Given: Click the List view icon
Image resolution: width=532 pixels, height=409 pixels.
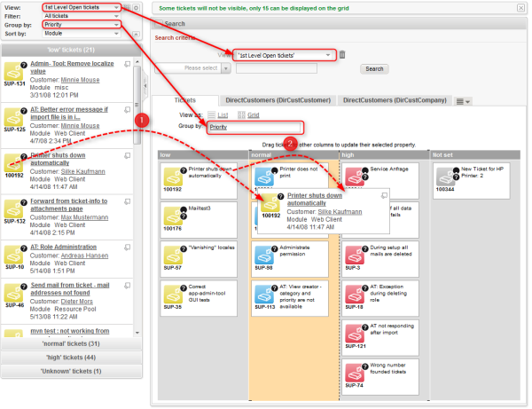Looking at the screenshot, I should 211,115.
